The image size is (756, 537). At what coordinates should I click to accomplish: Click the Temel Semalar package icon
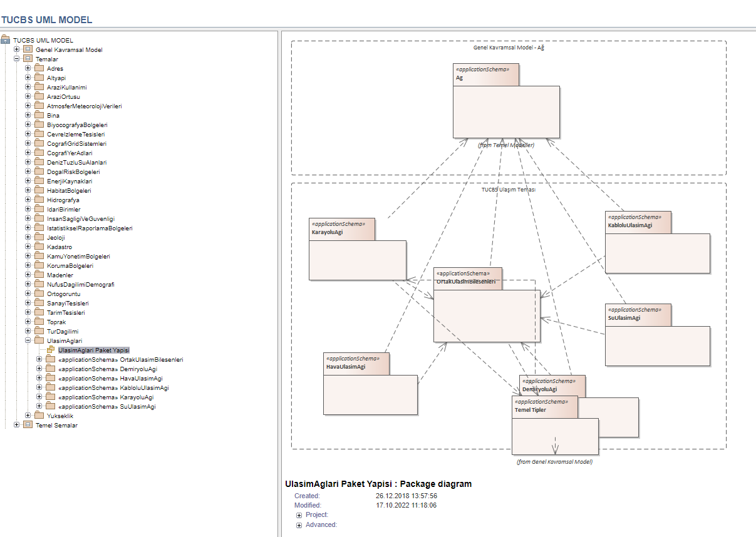click(x=28, y=425)
